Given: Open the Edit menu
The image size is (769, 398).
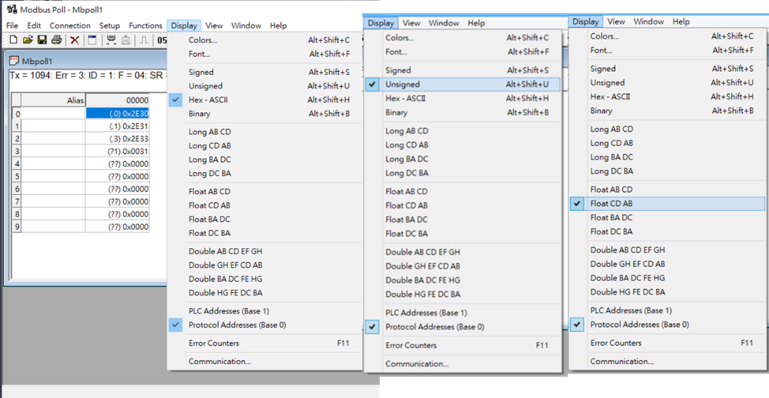Looking at the screenshot, I should click(34, 25).
